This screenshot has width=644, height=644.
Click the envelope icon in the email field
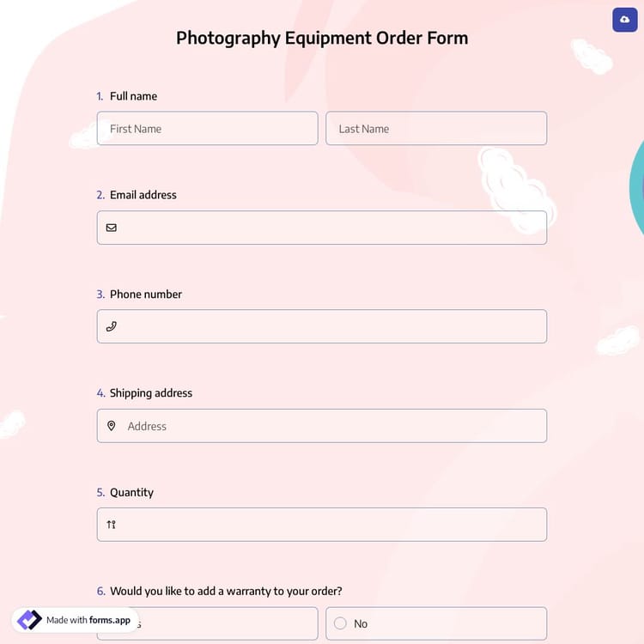point(112,228)
